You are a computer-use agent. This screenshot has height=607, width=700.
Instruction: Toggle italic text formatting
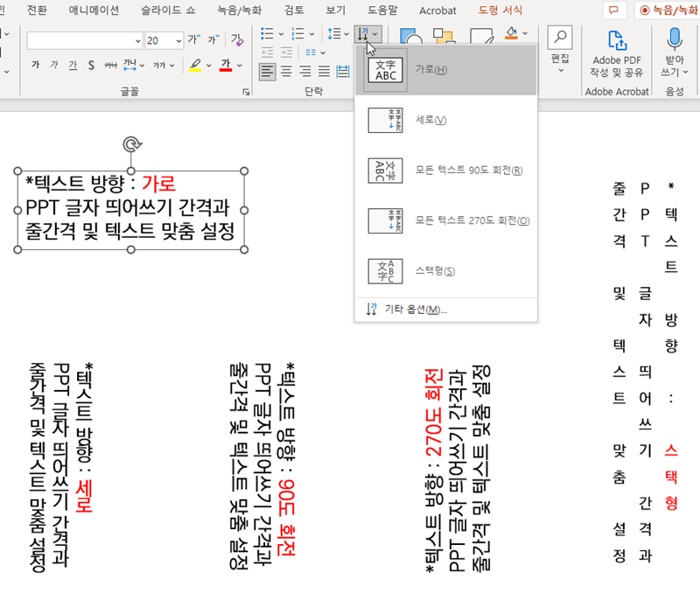point(54,66)
